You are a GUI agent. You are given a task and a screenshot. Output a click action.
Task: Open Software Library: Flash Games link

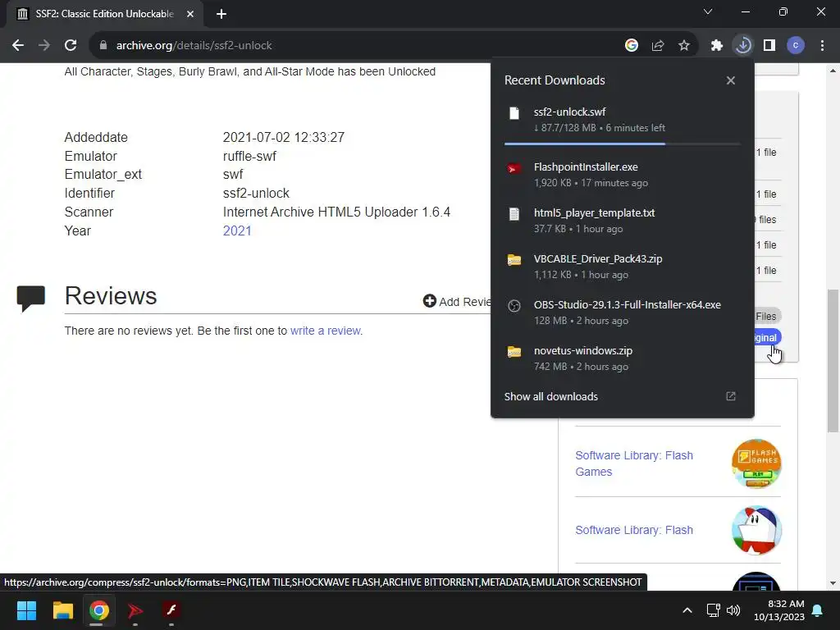tap(634, 463)
